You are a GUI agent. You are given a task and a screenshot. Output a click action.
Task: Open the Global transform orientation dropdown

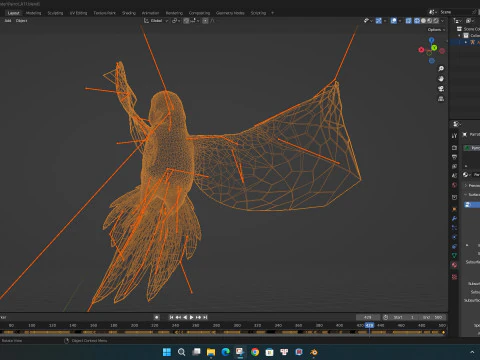[156, 21]
